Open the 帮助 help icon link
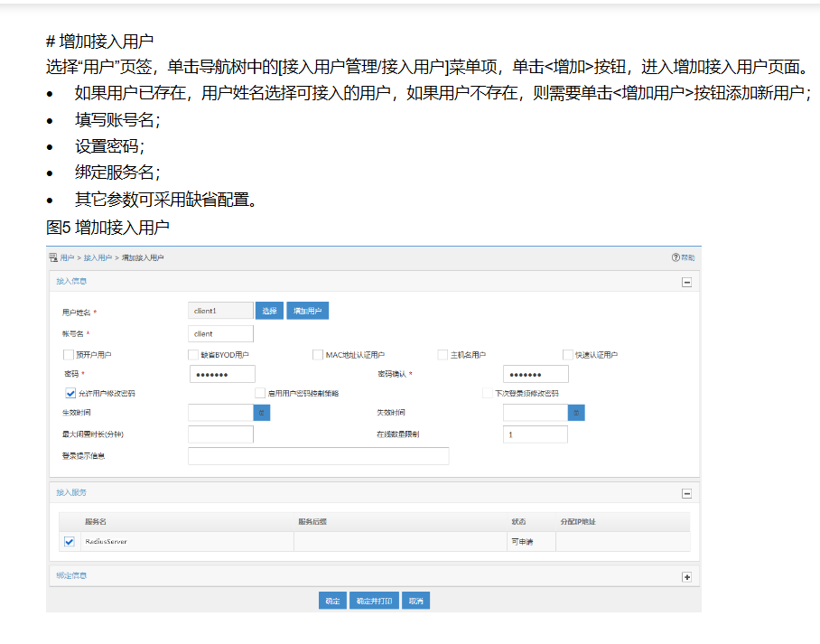820x644 pixels. coord(683,257)
